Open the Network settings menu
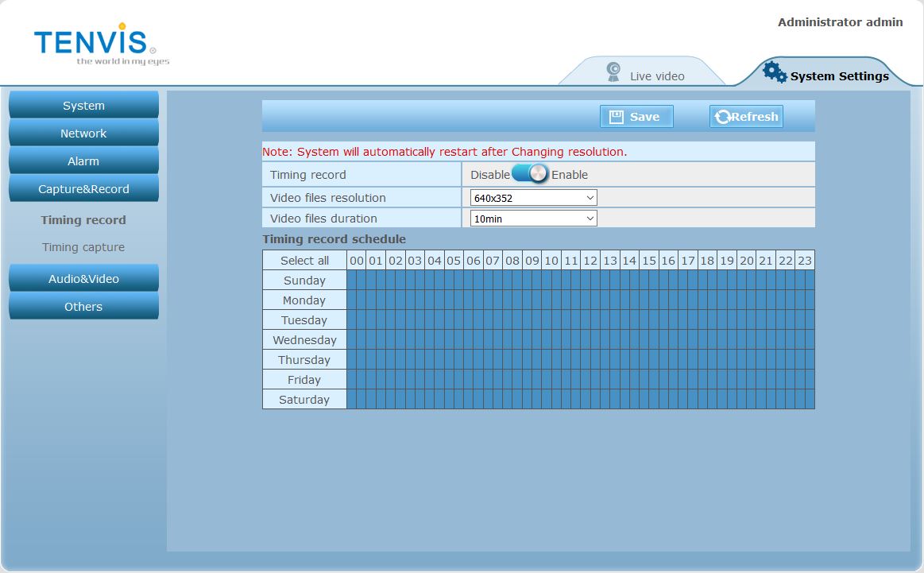Viewport: 924px width, 573px height. pos(83,134)
